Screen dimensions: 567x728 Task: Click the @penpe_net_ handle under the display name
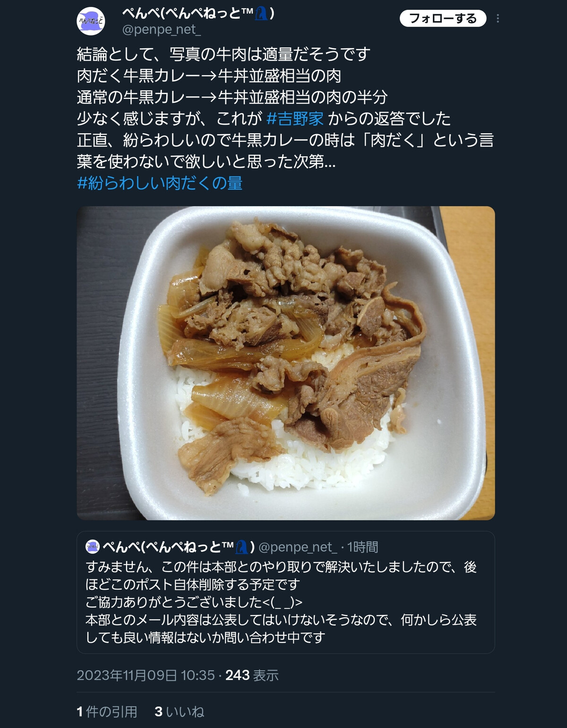162,30
